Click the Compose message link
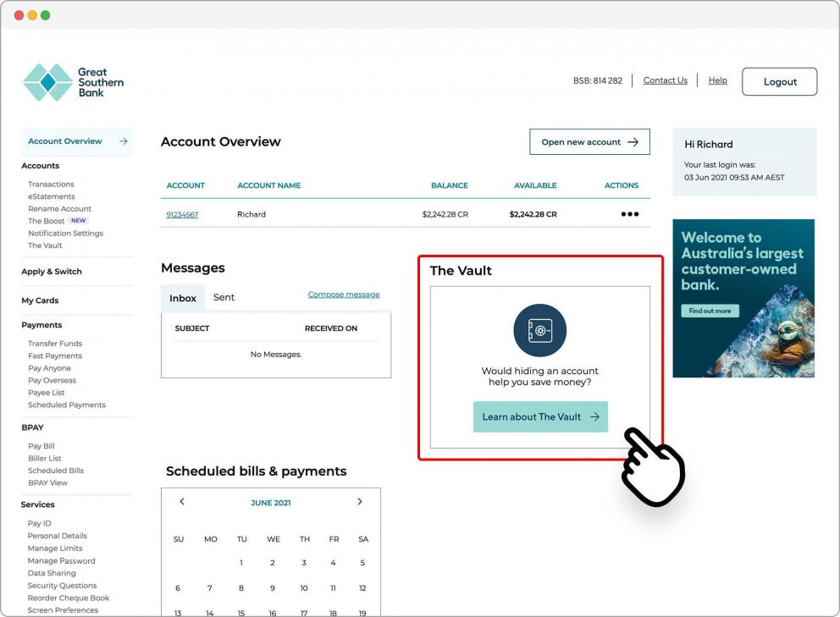The width and height of the screenshot is (840, 617). pyautogui.click(x=344, y=295)
